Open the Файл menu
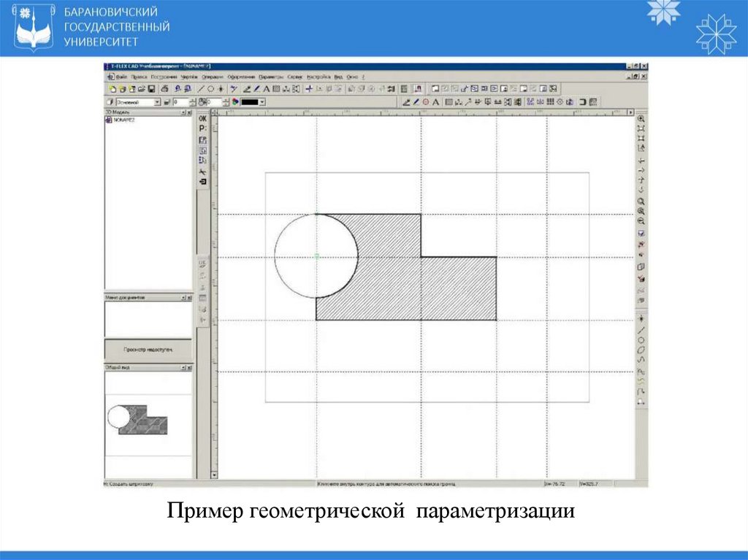The height and width of the screenshot is (560, 748). point(122,77)
